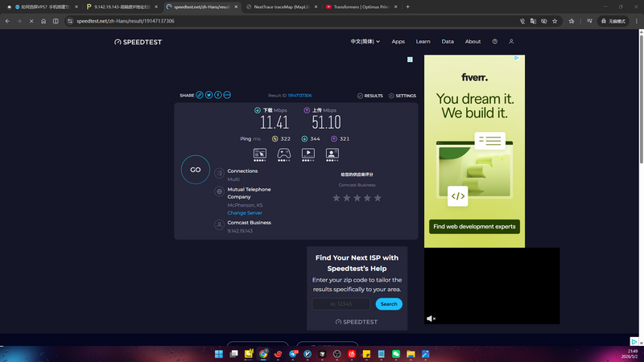Viewport: 644px width, 362px height.
Task: Click the upload arrow icon
Action: click(x=307, y=110)
